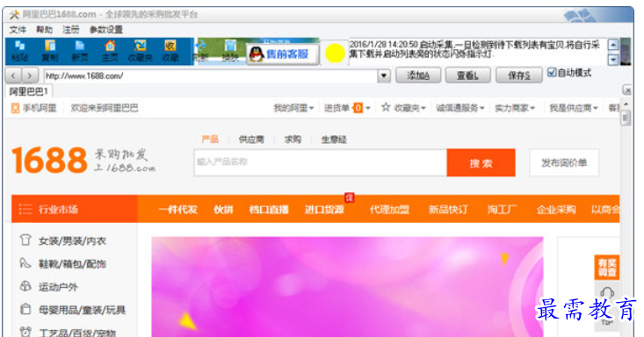Open the 文件 menu
Screen dimensions: 644x337
coord(18,30)
